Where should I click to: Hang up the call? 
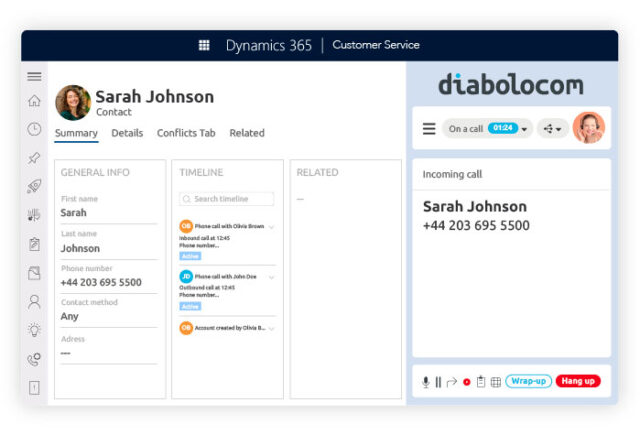coord(578,381)
